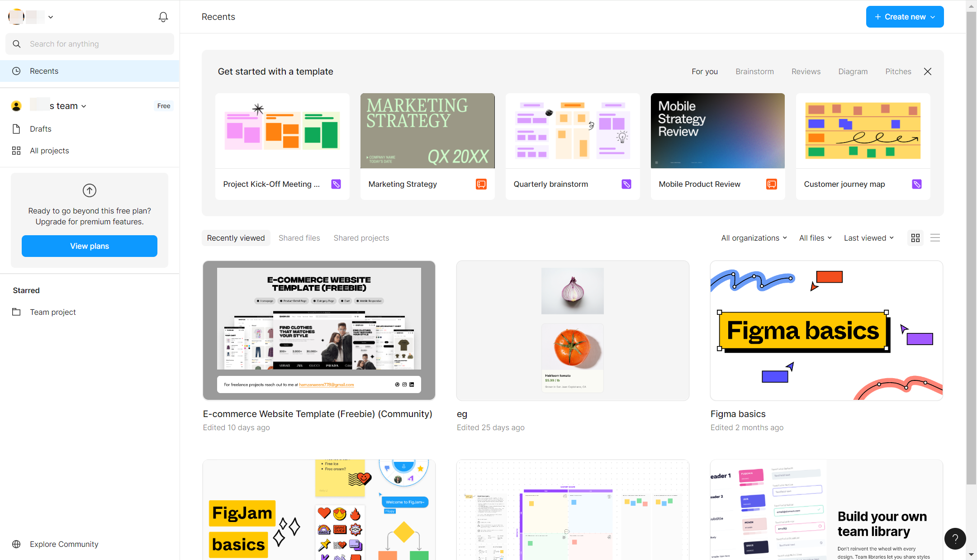Select the Brainstorm template tab

[754, 71]
